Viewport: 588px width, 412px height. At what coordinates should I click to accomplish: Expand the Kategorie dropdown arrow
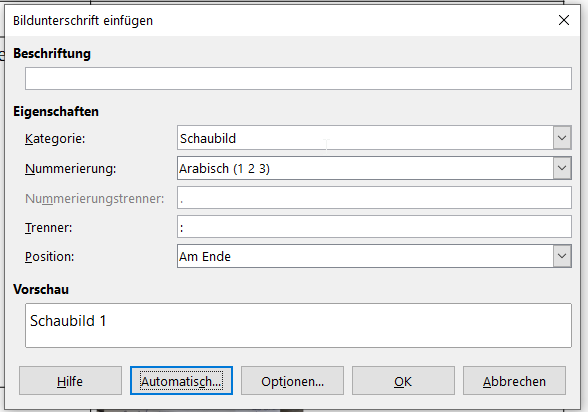click(x=562, y=138)
